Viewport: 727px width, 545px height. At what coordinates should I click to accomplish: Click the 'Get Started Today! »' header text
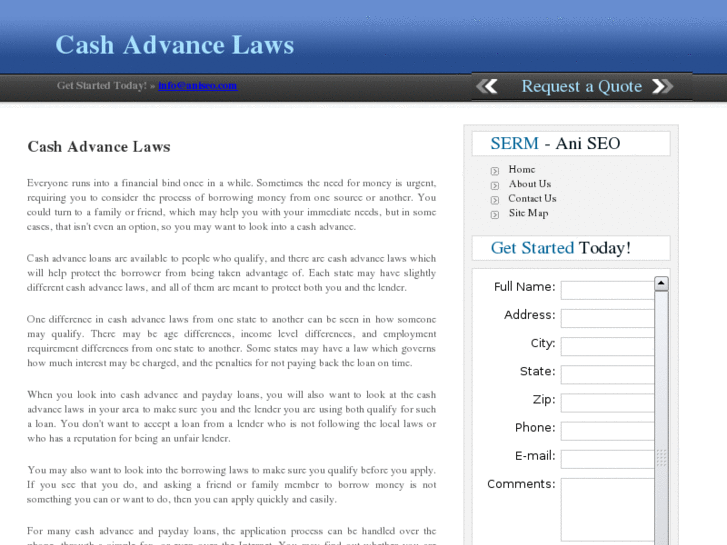(106, 85)
